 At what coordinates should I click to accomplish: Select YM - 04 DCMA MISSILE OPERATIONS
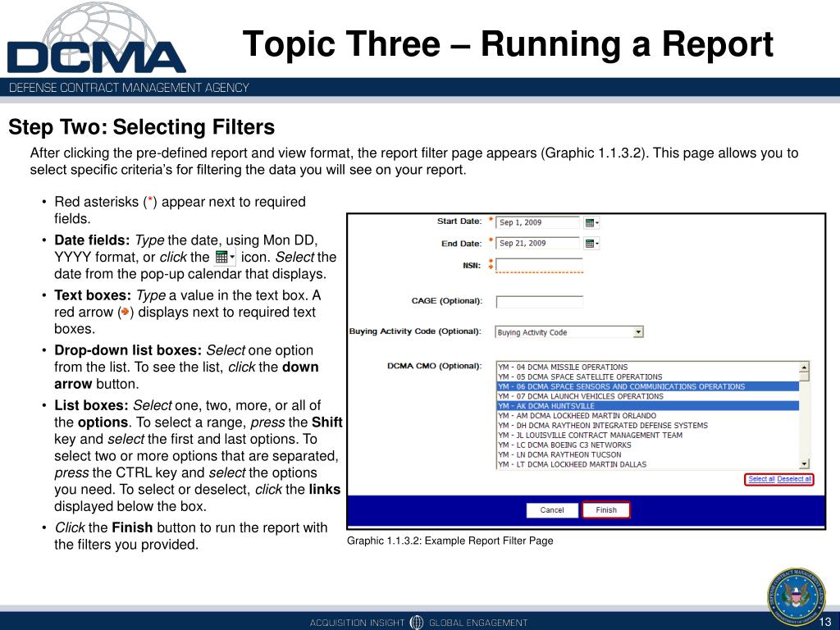[647, 367]
